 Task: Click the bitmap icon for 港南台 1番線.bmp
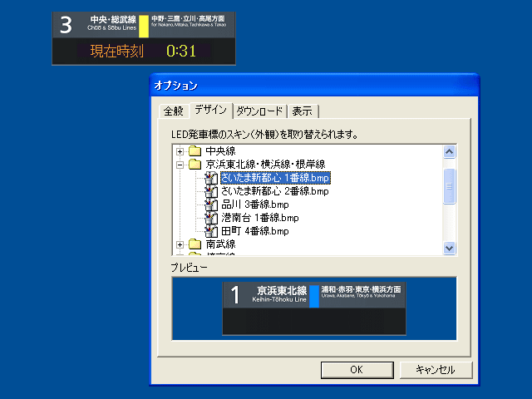coord(211,218)
